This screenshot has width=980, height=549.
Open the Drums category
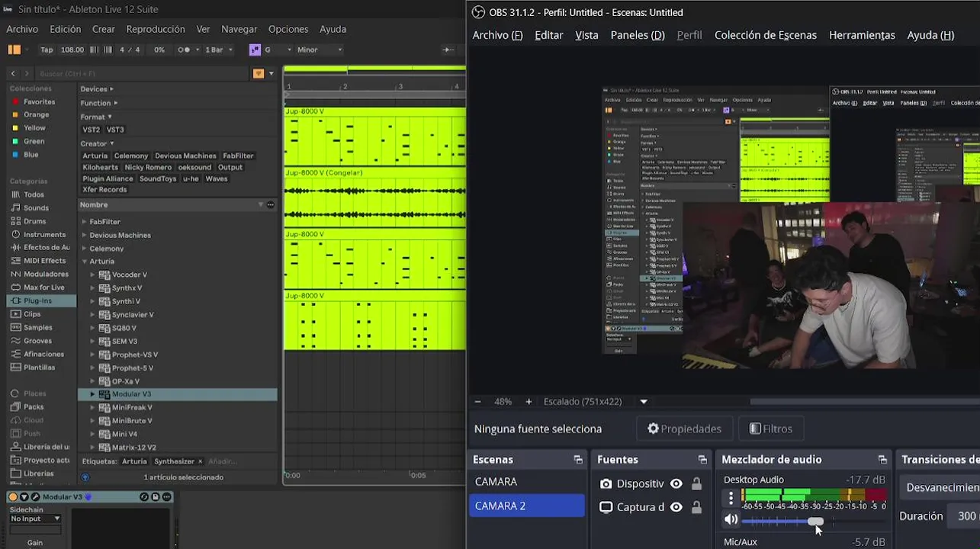pyautogui.click(x=34, y=221)
